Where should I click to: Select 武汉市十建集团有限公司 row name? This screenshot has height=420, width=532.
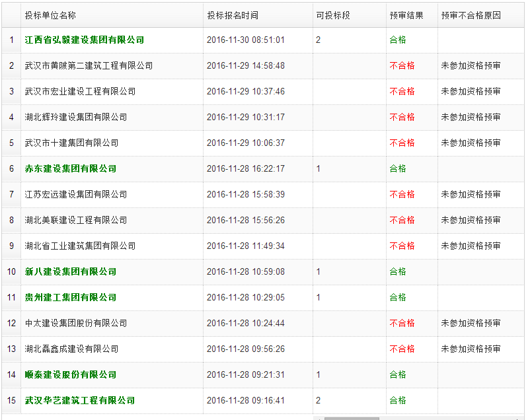pyautogui.click(x=71, y=143)
